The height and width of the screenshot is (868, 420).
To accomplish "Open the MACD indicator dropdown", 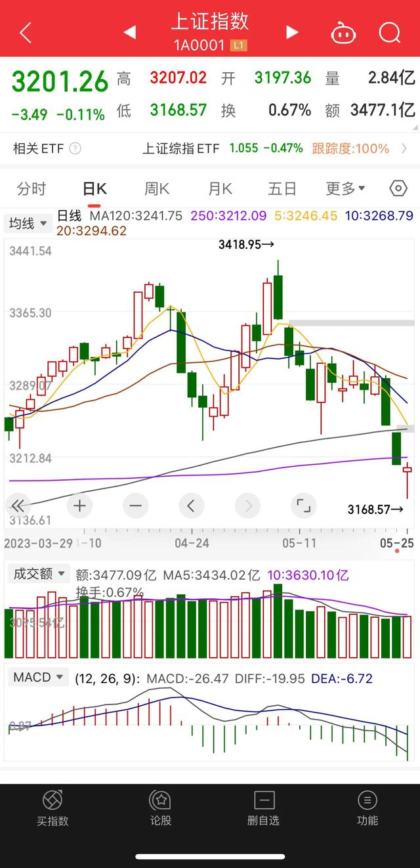I will pos(39,677).
